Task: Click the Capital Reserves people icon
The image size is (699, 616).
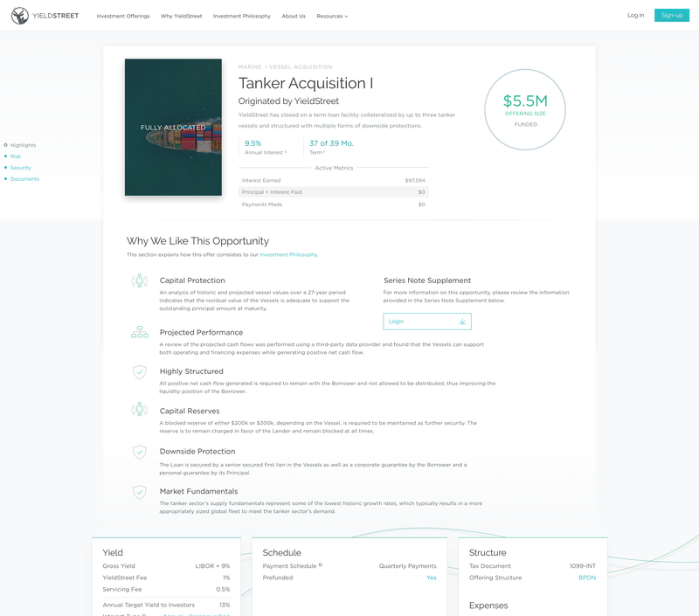Action: (x=140, y=409)
